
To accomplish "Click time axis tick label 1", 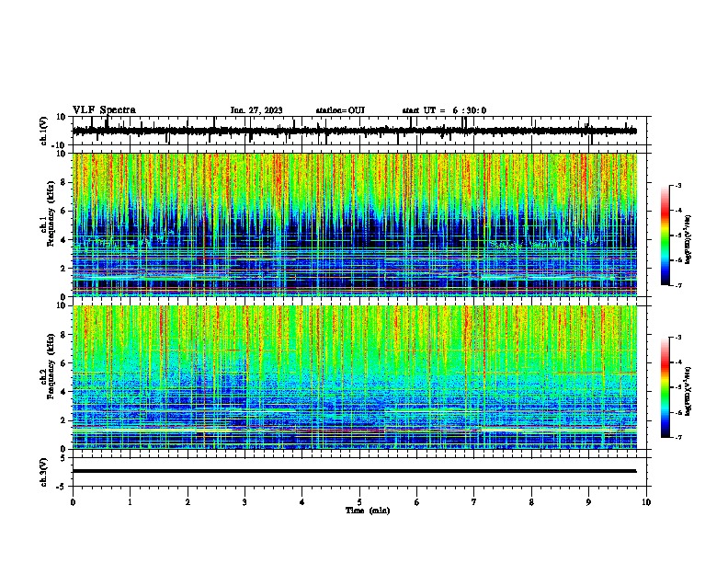I will (130, 502).
